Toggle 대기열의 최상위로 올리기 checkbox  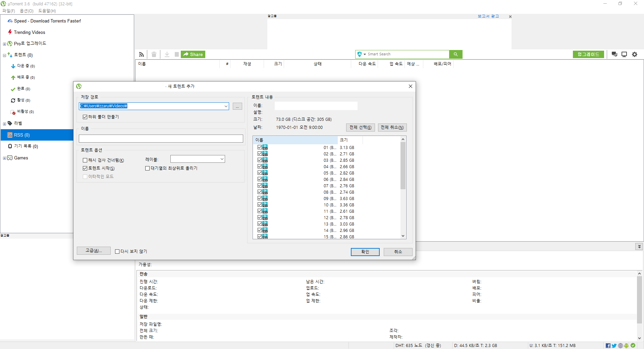pyautogui.click(x=147, y=168)
